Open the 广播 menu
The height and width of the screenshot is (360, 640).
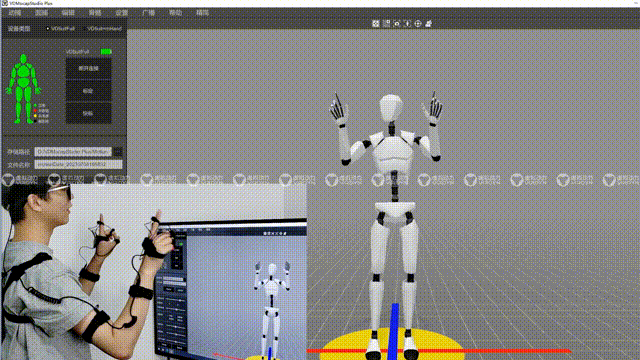148,13
